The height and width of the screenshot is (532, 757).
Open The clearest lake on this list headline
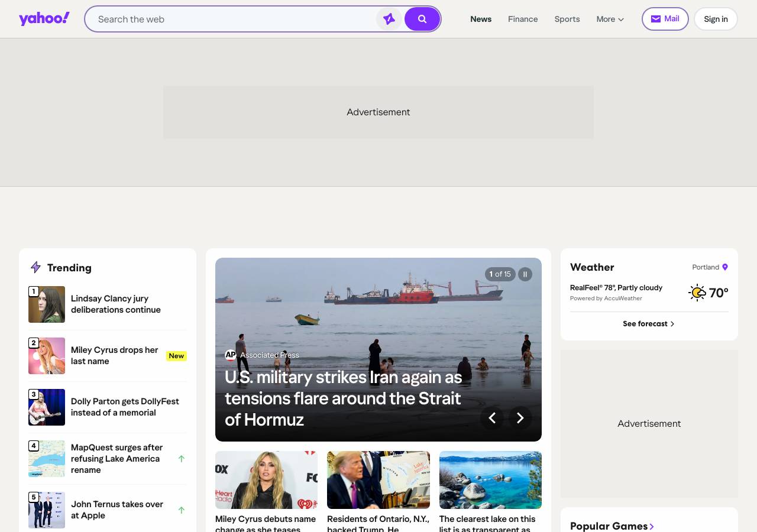pos(487,523)
